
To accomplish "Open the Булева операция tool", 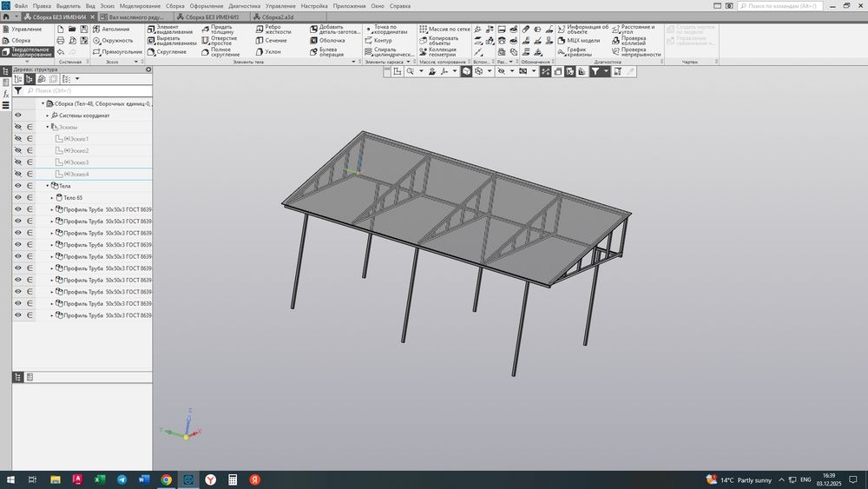I will (326, 52).
